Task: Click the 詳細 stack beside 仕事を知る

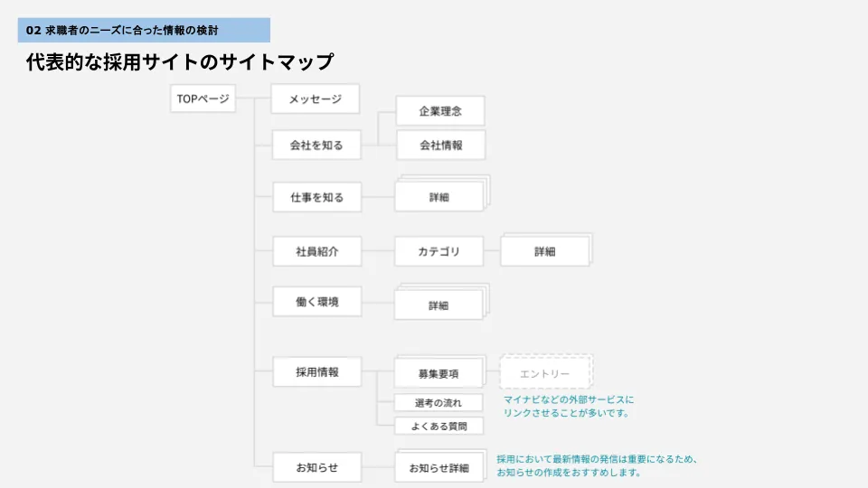Action: (439, 197)
